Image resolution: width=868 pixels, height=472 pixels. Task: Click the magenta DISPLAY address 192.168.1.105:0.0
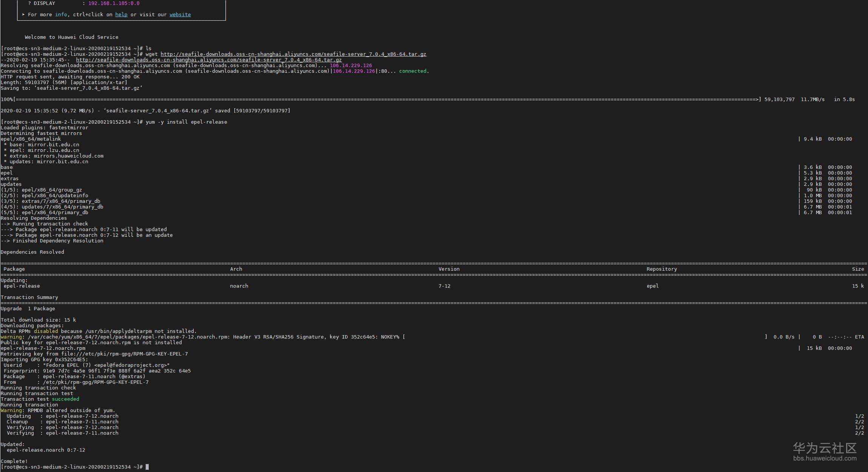point(114,3)
